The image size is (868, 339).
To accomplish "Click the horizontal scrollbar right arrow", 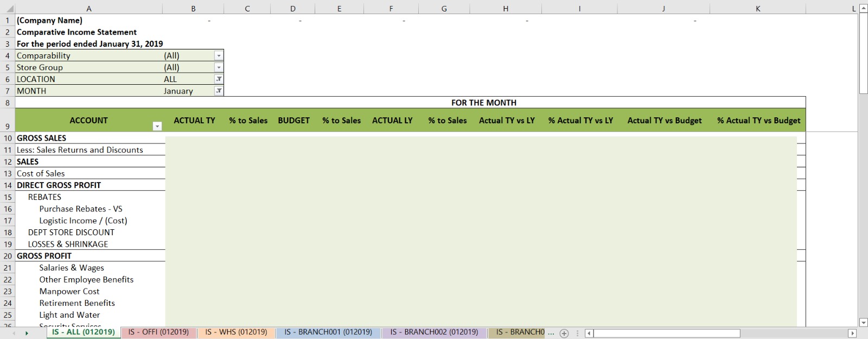I will click(852, 333).
